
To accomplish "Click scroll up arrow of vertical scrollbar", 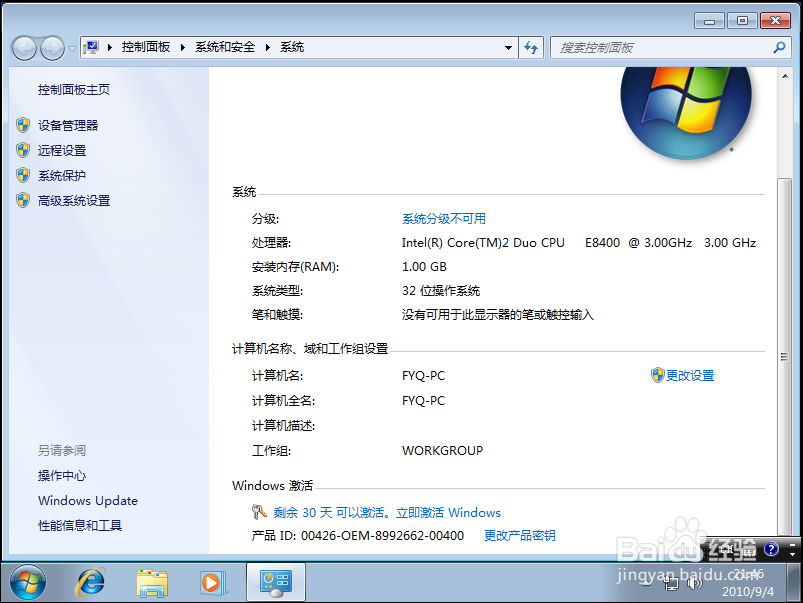I will 785,76.
